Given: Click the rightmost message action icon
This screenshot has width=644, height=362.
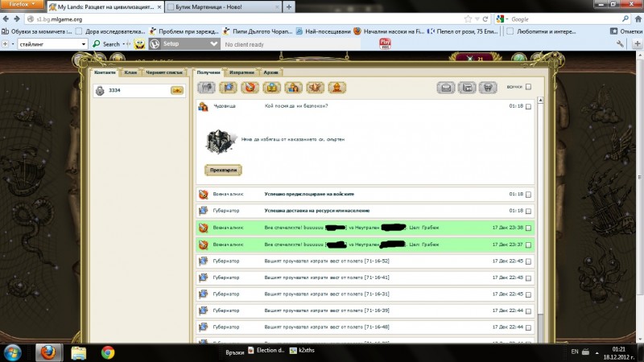Looking at the screenshot, I should click(486, 88).
